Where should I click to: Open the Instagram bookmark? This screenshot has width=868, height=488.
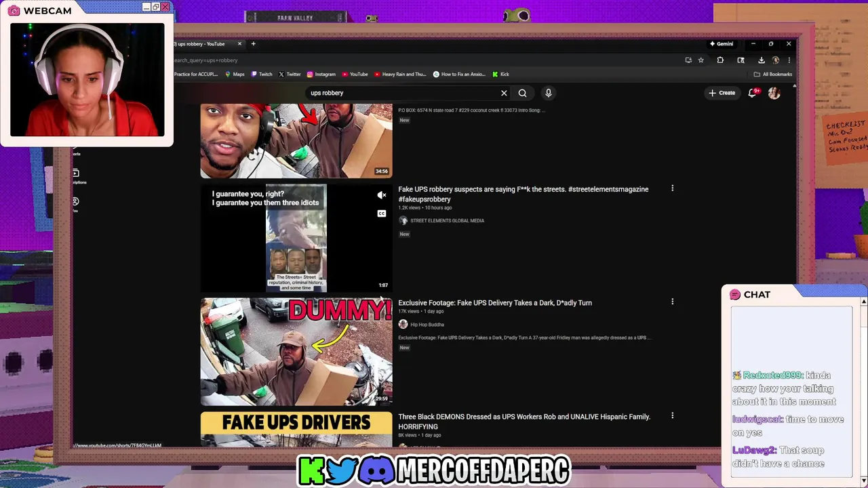click(321, 75)
